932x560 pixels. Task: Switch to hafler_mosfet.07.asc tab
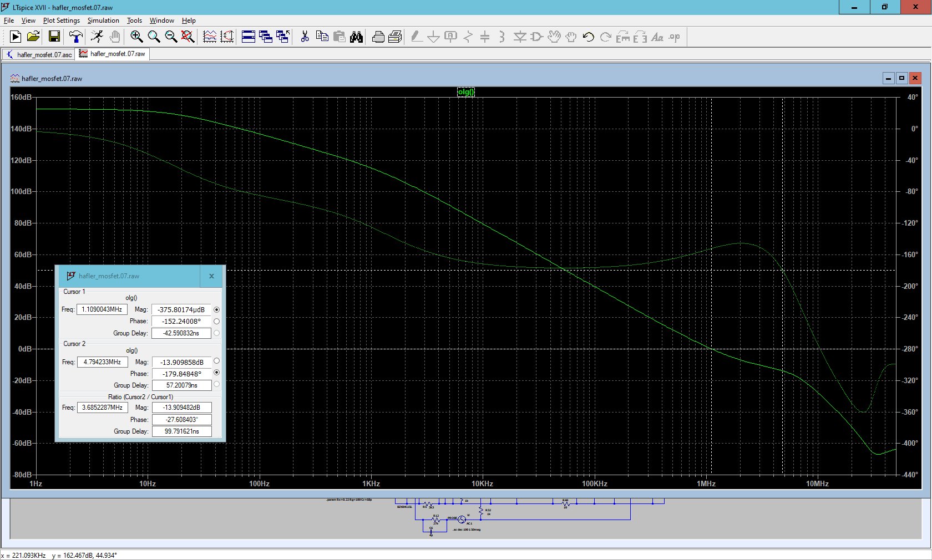point(39,54)
